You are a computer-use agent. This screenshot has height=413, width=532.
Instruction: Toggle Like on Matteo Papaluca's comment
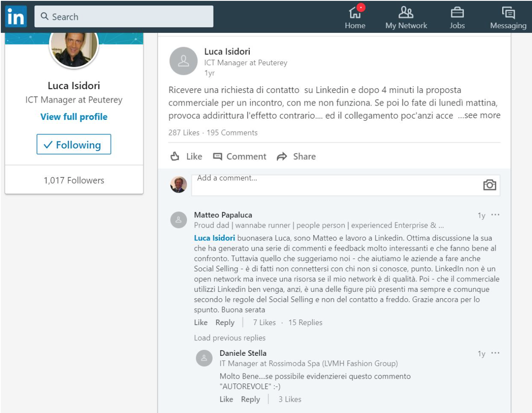point(200,323)
